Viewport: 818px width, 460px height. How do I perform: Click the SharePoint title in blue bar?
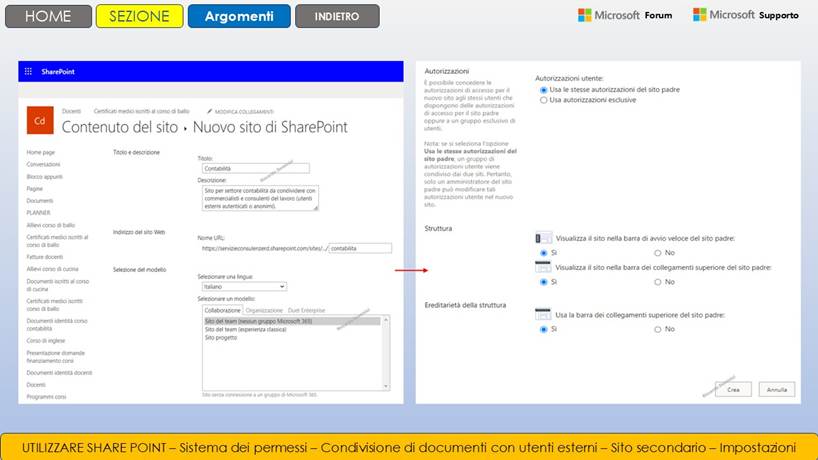pyautogui.click(x=58, y=71)
